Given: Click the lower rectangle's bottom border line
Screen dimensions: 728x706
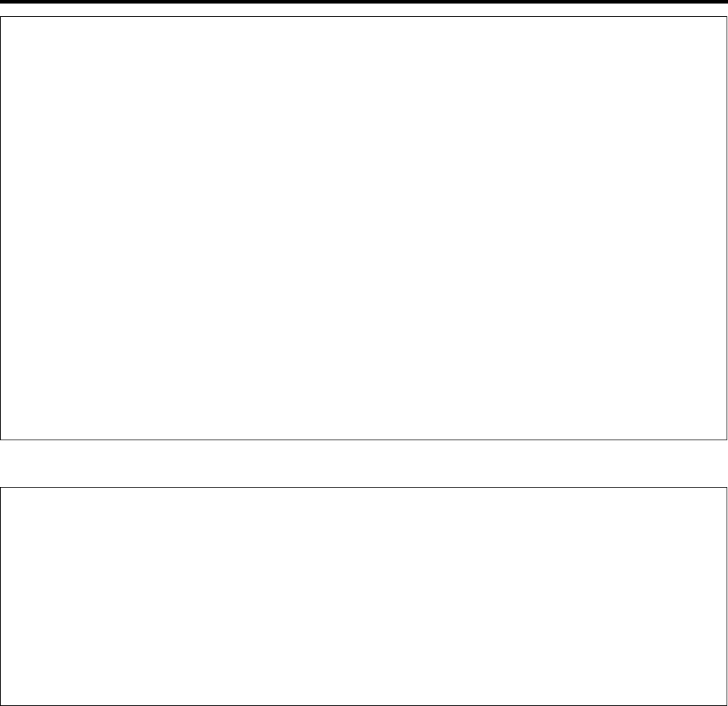Looking at the screenshot, I should [363, 705].
